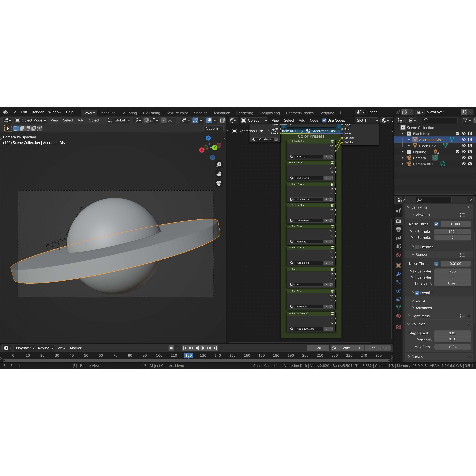Open the Options dropdown in viewport

coord(214,128)
